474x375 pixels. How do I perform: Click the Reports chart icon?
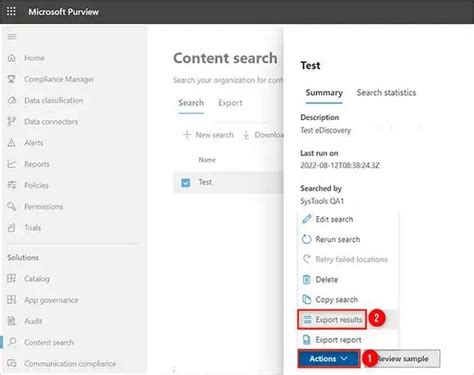point(12,164)
